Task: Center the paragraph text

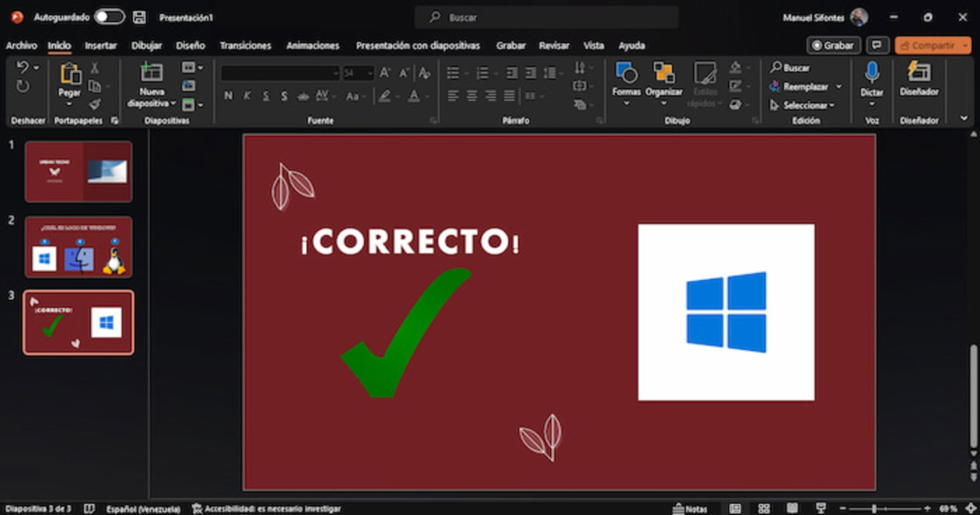Action: [x=472, y=96]
